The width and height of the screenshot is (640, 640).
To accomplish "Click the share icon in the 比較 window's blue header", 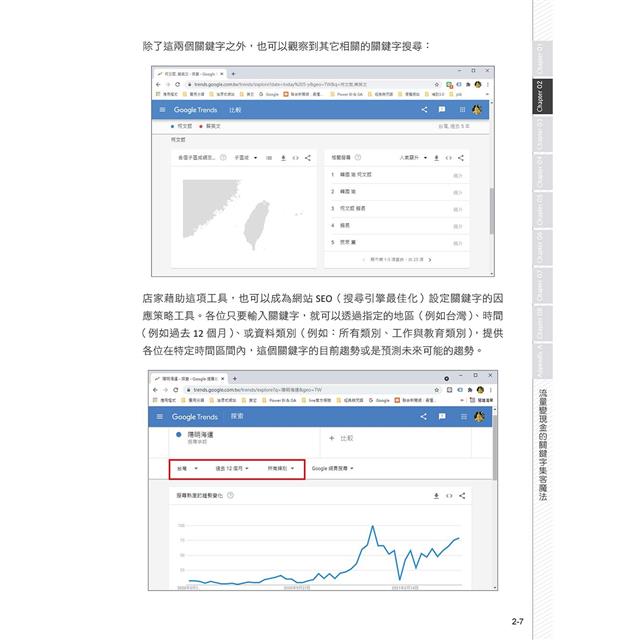I will [x=424, y=109].
